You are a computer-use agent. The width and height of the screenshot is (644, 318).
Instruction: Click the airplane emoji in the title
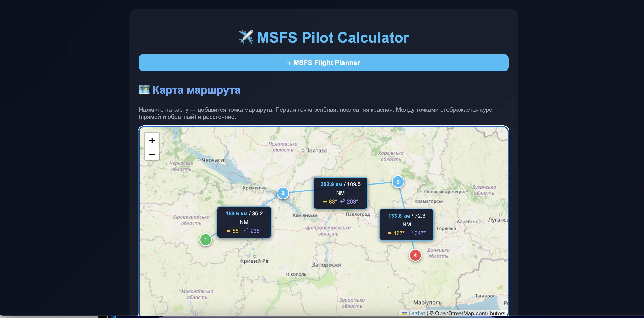click(245, 37)
